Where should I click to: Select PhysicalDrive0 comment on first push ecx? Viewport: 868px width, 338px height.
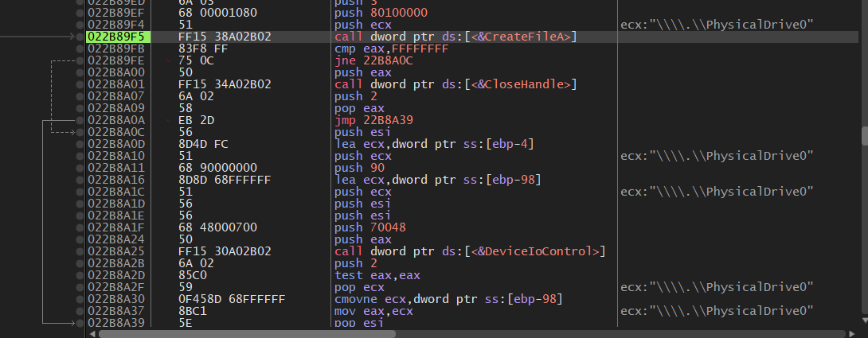pos(716,25)
